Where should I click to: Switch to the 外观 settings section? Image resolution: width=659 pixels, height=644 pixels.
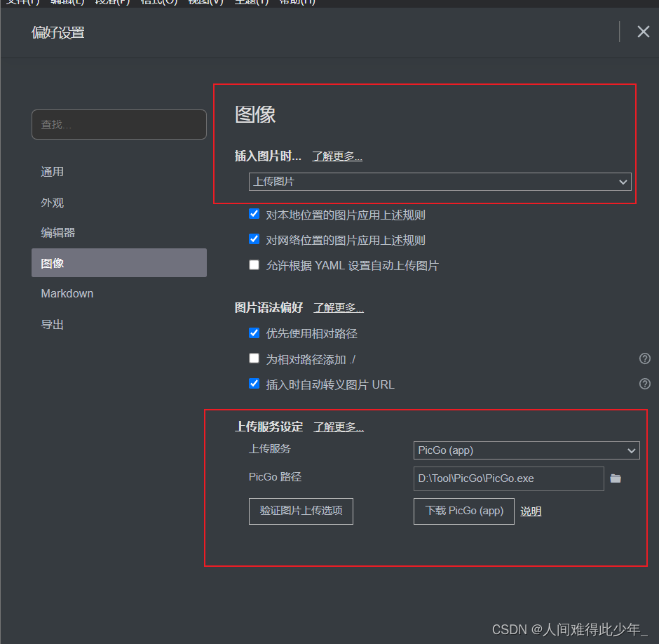click(53, 203)
